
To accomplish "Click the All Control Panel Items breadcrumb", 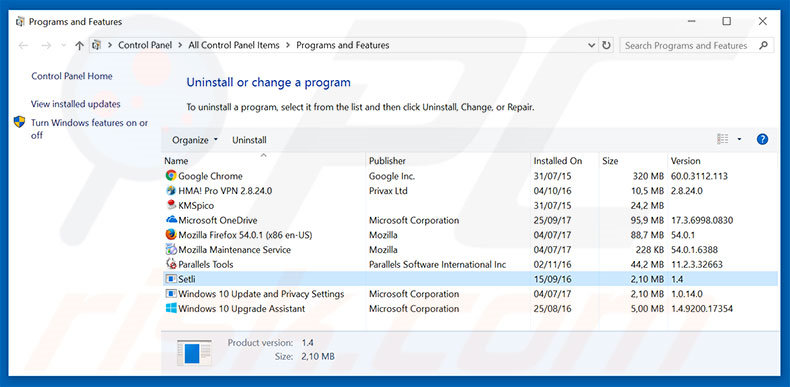I will tap(234, 45).
